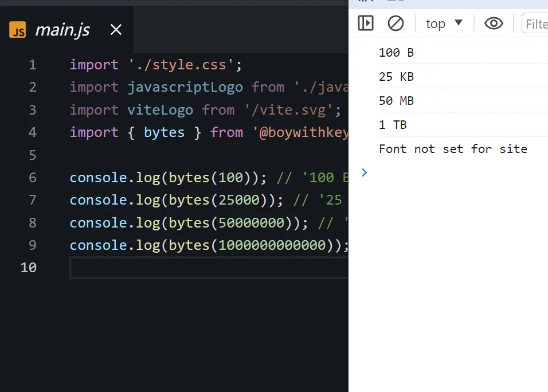Click javascriptLogo identifier on line 2
The image size is (548, 392).
pyautogui.click(x=185, y=87)
